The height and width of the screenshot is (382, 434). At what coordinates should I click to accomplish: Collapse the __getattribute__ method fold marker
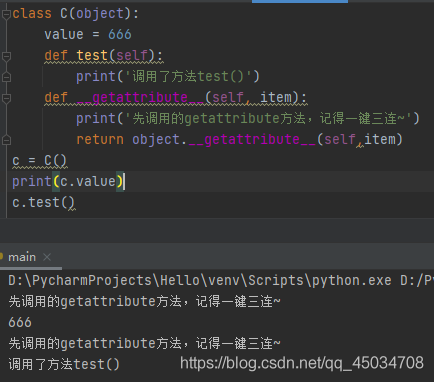coord(6,98)
